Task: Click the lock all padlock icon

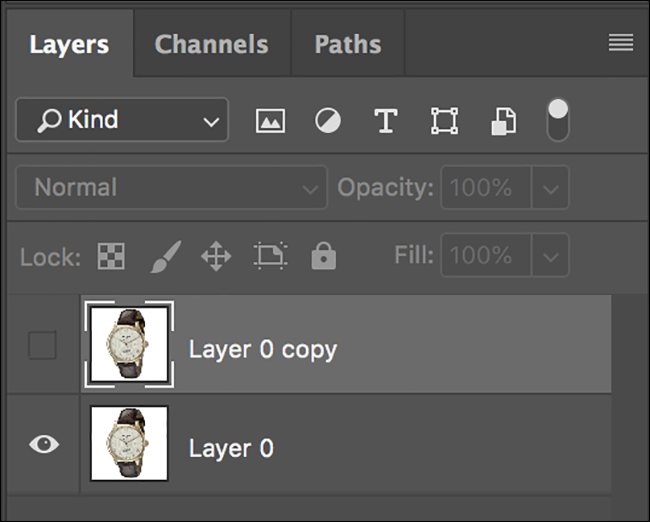Action: point(323,257)
